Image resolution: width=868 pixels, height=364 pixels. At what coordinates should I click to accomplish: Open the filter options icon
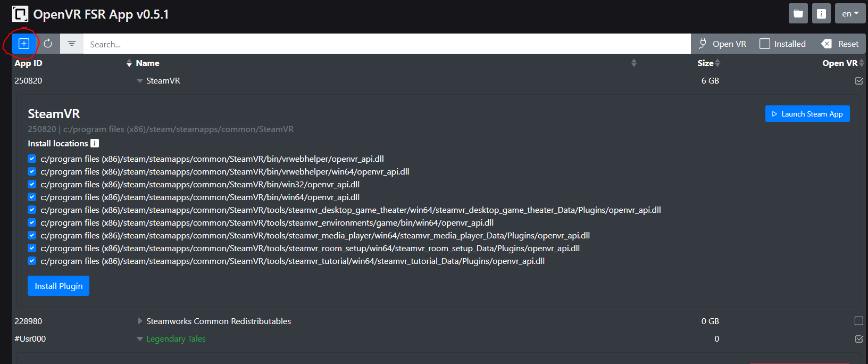(72, 44)
